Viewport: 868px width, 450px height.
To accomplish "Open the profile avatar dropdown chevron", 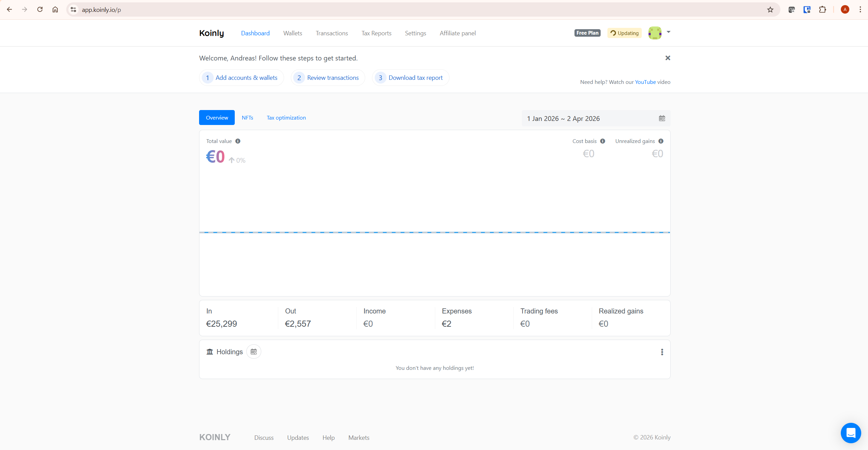I will [x=668, y=32].
